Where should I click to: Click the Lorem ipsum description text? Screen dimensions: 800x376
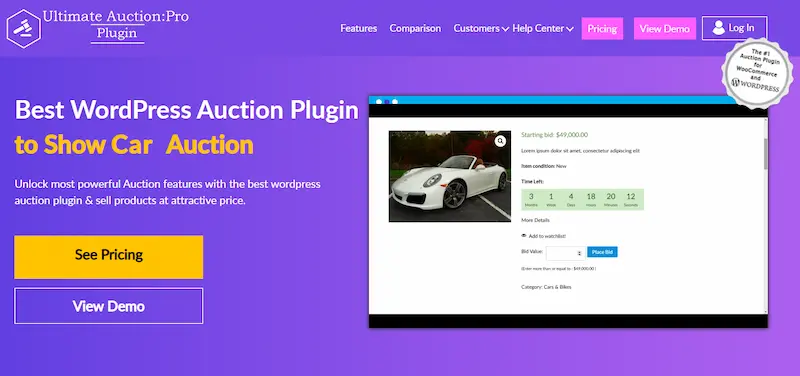(x=580, y=151)
